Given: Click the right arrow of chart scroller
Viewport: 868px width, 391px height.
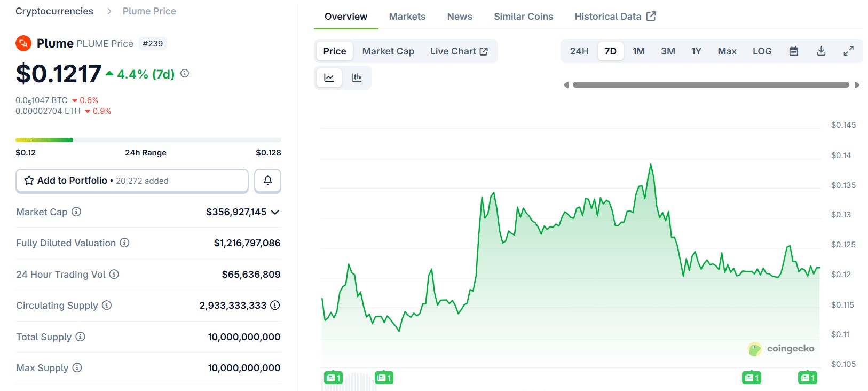Looking at the screenshot, I should point(857,85).
